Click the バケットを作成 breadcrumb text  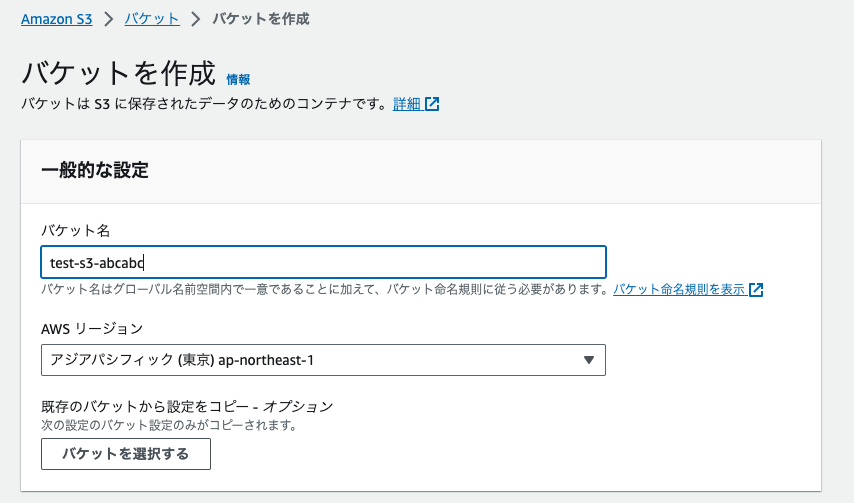pyautogui.click(x=261, y=19)
